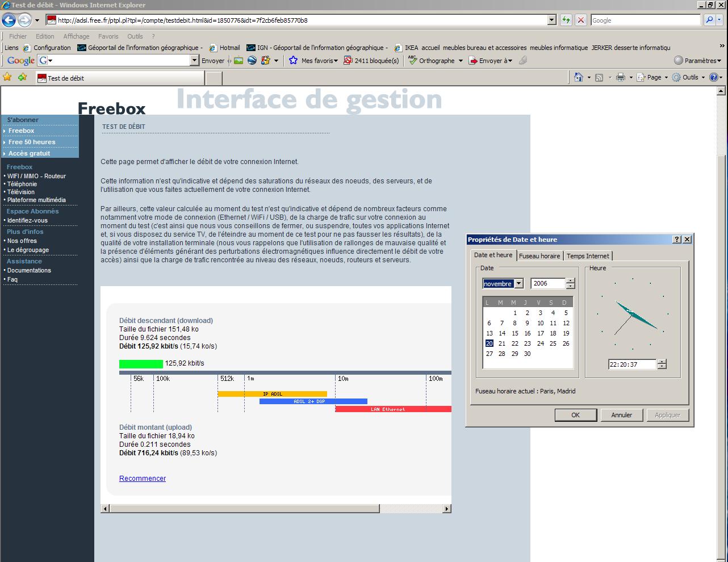
Task: Open the Téléphonie sidebar link
Action: tap(22, 184)
